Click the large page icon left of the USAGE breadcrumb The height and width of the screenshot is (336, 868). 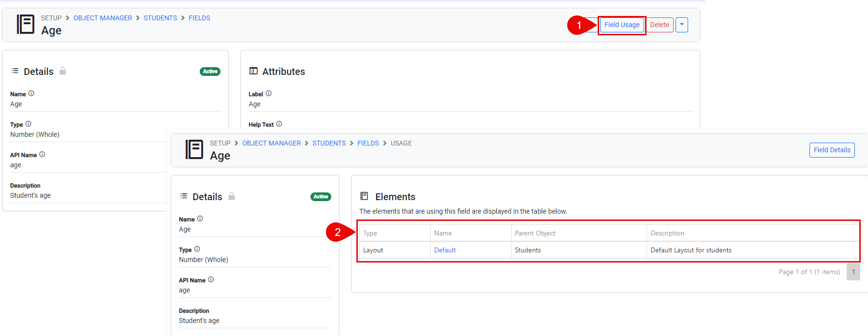pos(194,149)
